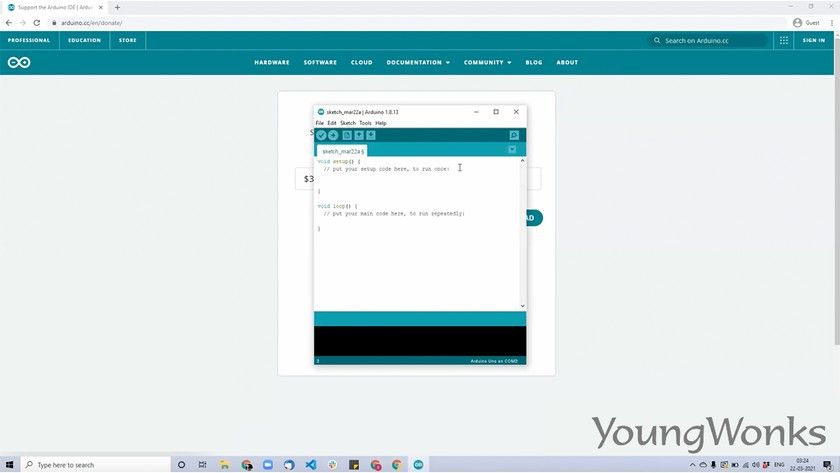Click 'put your setup code here' comment
This screenshot has width=840, height=473.
coord(386,169)
